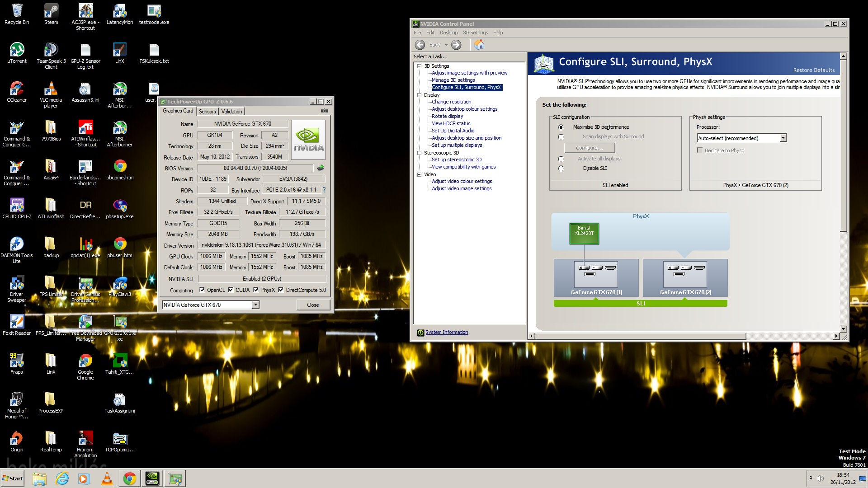
Task: Click the GPU-Z screenshot camera icon
Action: click(x=324, y=111)
